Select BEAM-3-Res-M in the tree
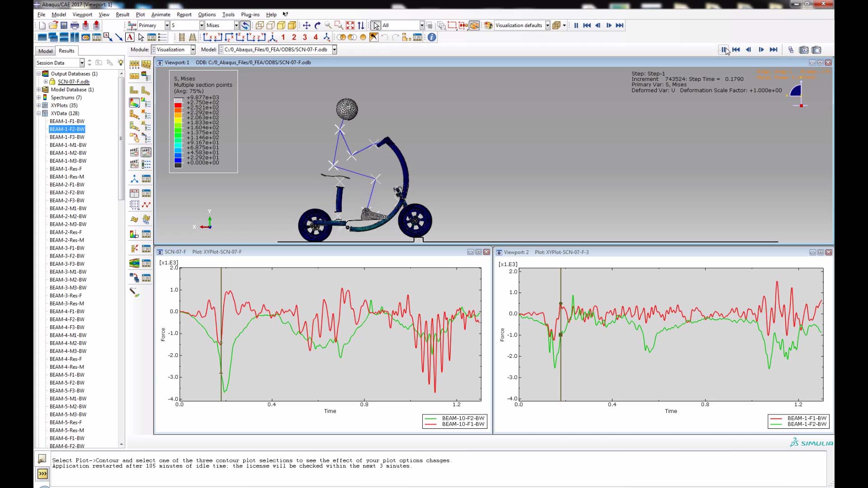This screenshot has width=868, height=488. tap(66, 304)
